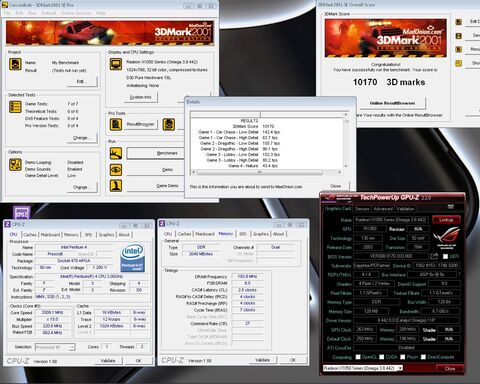Open the Sensors tab in GPU-Z

362,209
